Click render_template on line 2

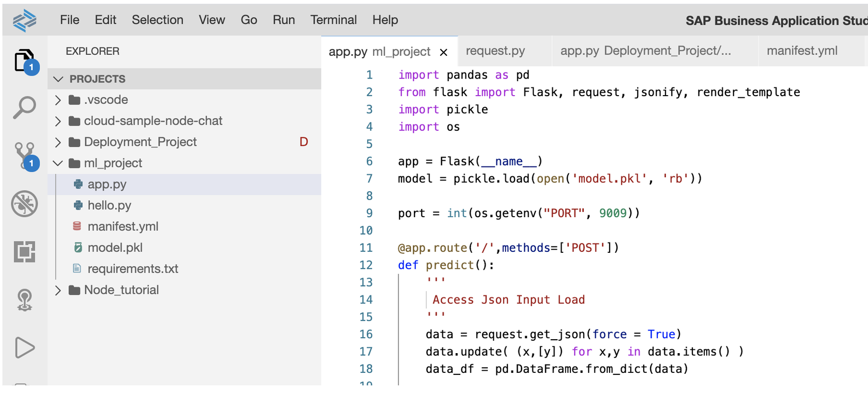pyautogui.click(x=748, y=92)
